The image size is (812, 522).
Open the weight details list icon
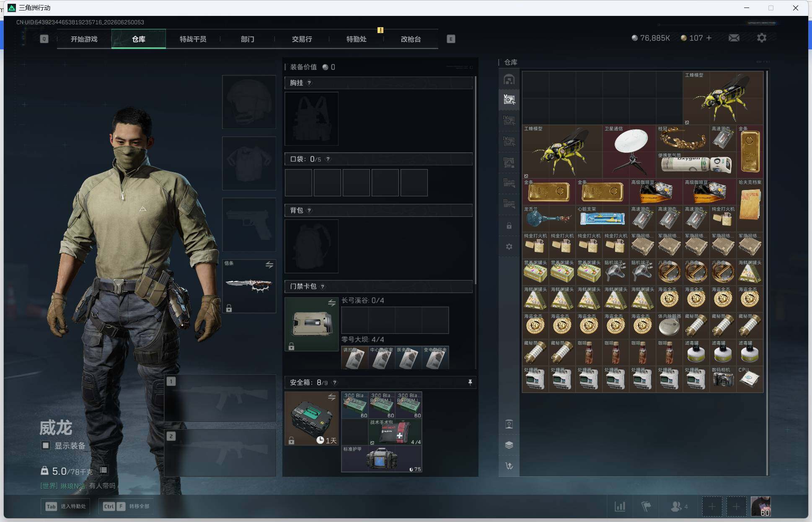[103, 471]
